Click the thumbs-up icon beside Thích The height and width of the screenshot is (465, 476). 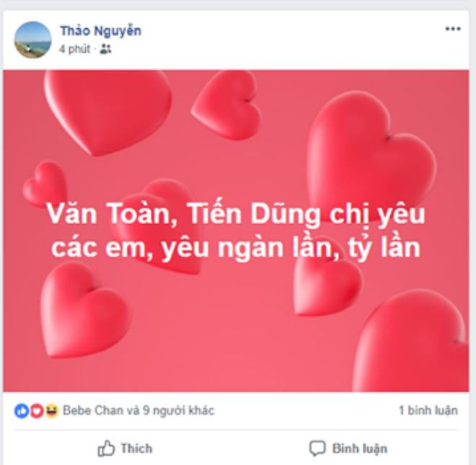pos(106,448)
